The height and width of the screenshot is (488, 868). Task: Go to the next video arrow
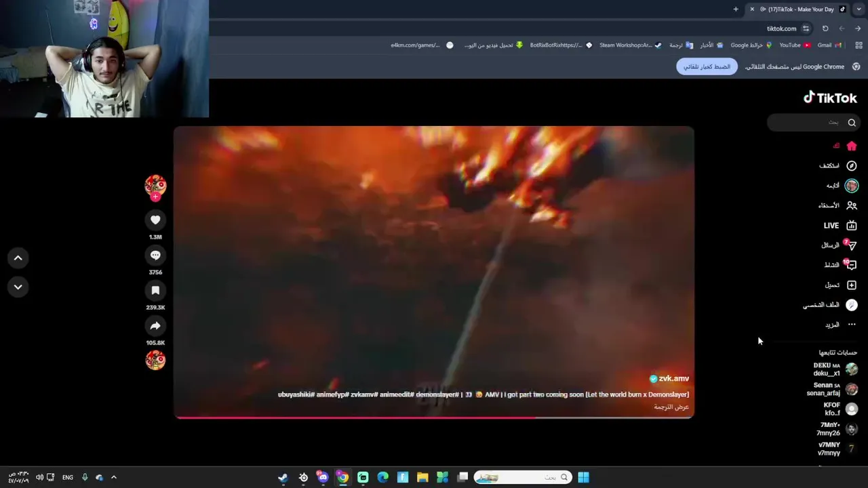pos(18,287)
